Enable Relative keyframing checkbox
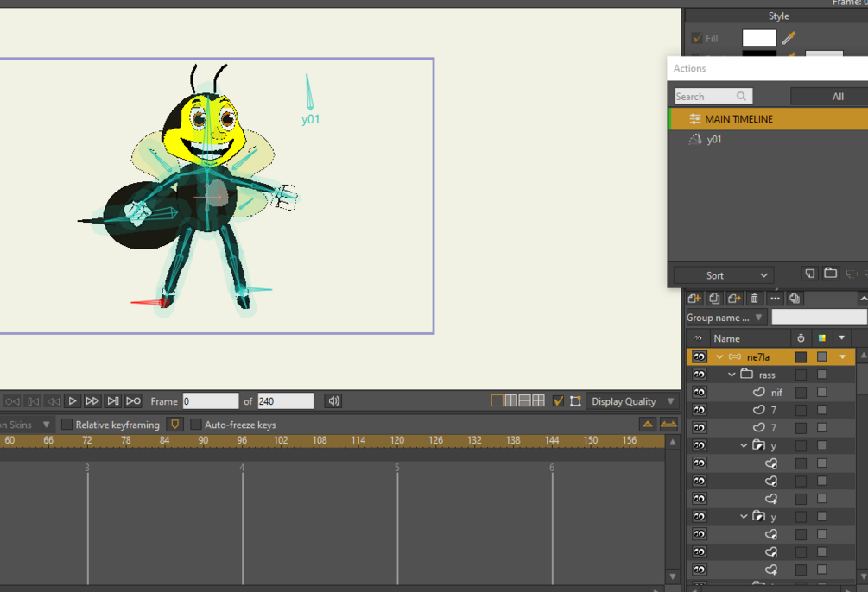Viewport: 868px width, 592px height. tap(67, 425)
